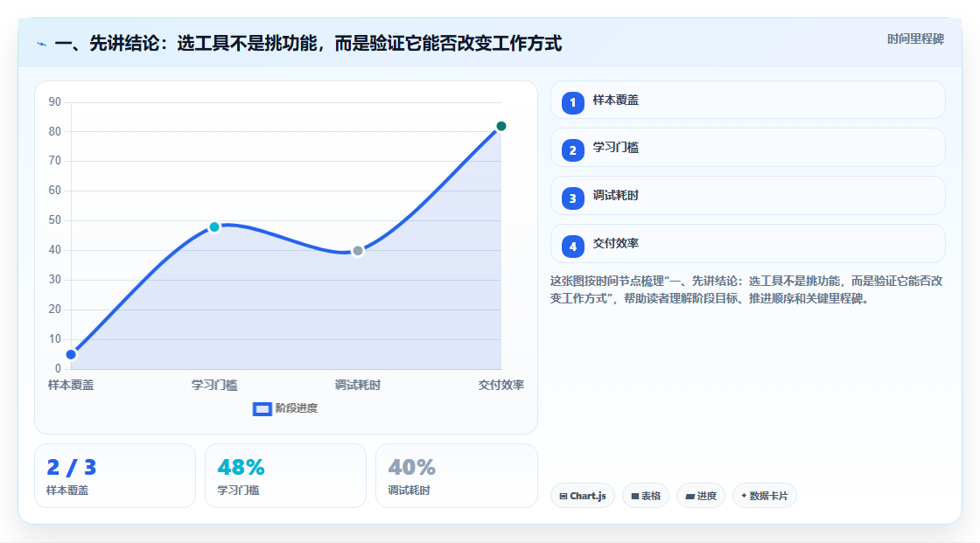Viewport: 980px width, 543px height.
Task: Click the 48% 学习门槛 stat card
Action: coord(285,476)
